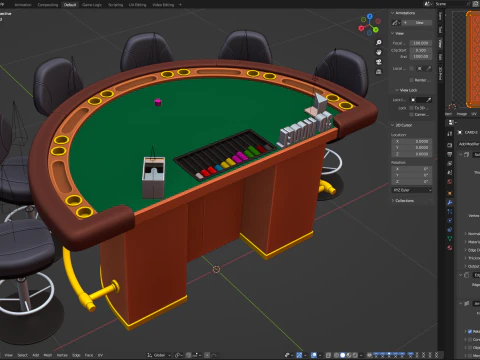This screenshot has width=480, height=360.
Task: Click the Focal Length value field
Action: pos(420,43)
